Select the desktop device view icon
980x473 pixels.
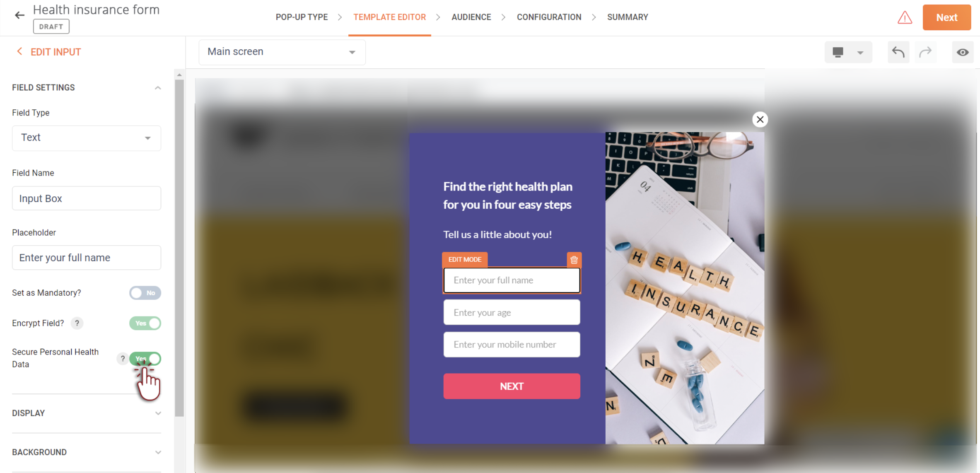[838, 52]
